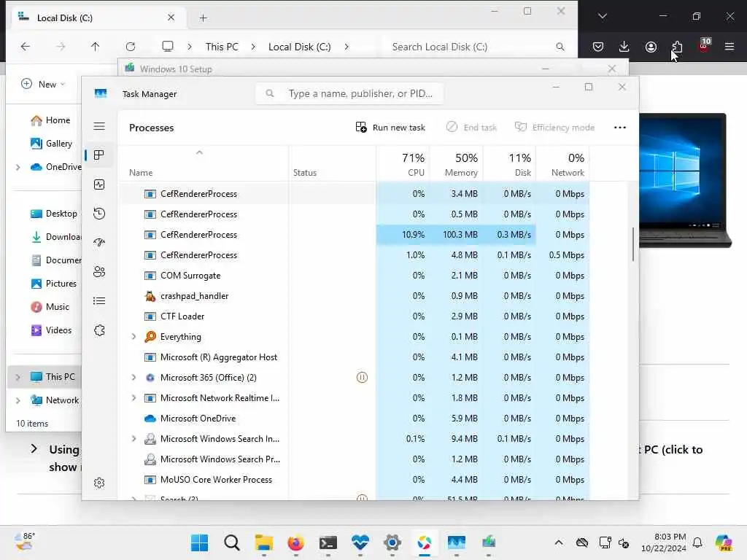747x560 pixels.
Task: Click This PC breadcrumb in address bar
Action: tap(222, 47)
